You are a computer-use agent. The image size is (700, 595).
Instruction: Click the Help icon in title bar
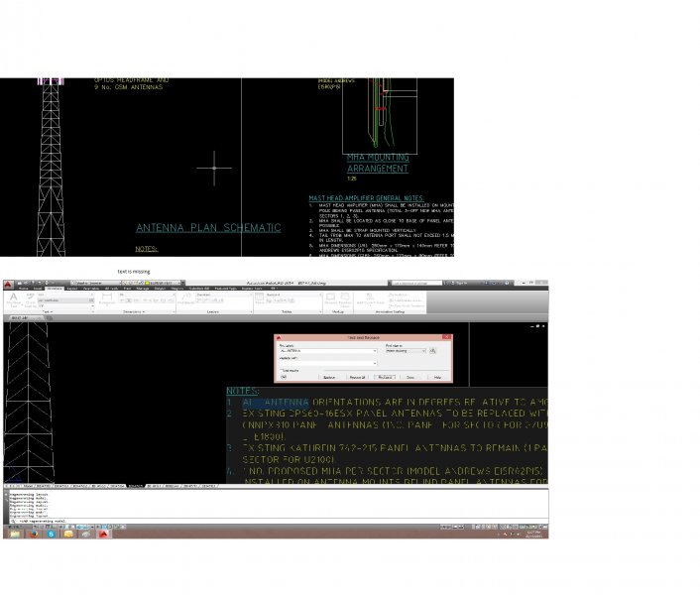[507, 283]
